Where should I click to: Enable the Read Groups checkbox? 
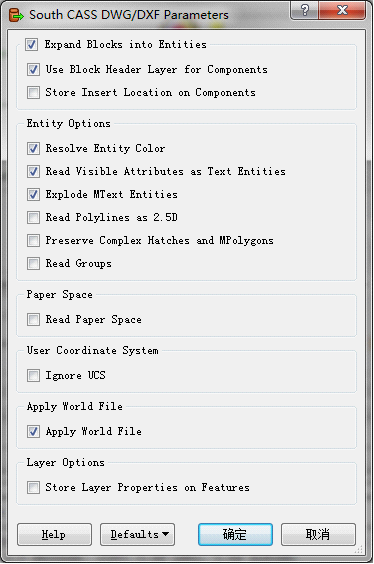[33, 263]
